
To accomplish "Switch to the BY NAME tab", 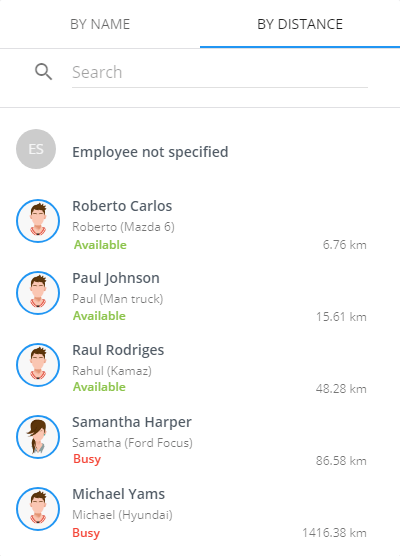I will click(x=100, y=24).
